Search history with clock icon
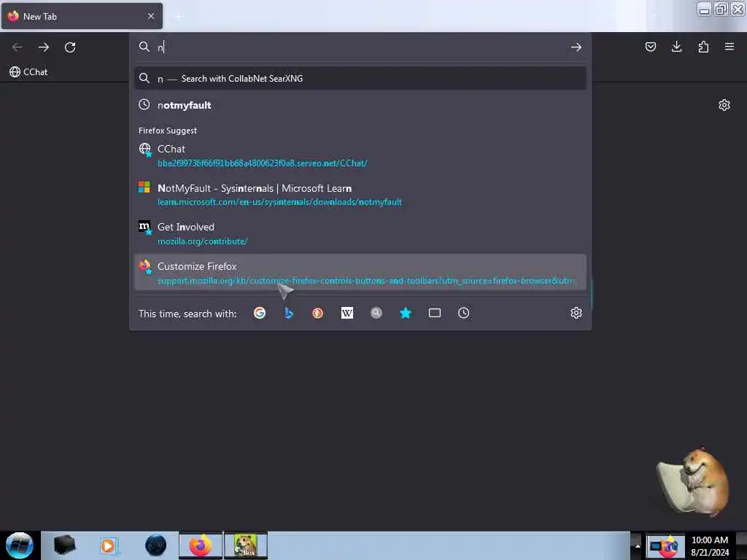 click(463, 313)
